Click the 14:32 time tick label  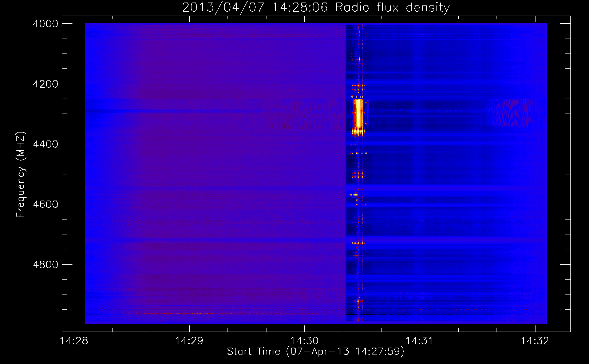coord(535,341)
